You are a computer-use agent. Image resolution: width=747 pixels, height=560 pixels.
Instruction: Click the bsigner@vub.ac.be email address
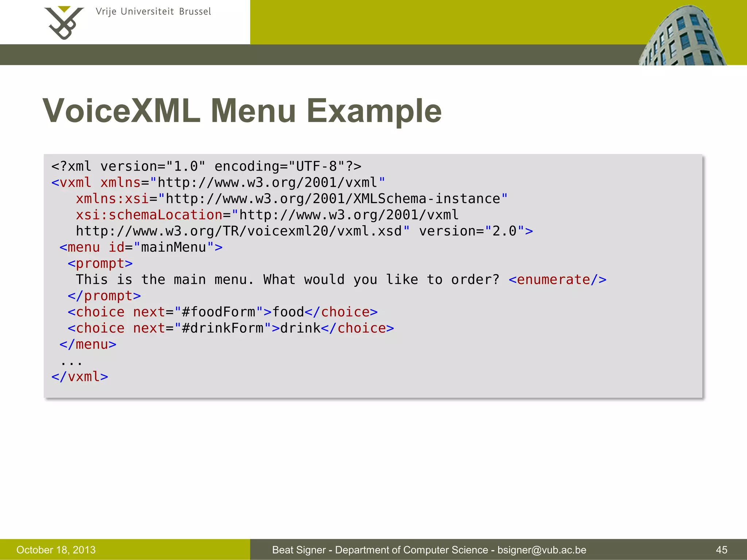542,550
